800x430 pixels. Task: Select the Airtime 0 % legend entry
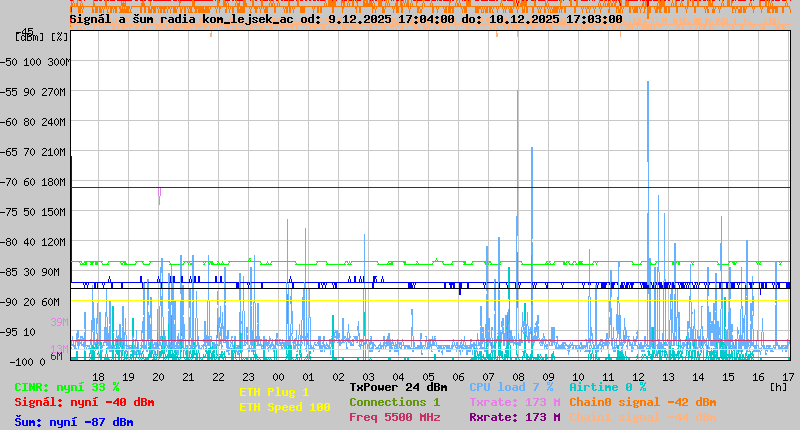tap(607, 387)
